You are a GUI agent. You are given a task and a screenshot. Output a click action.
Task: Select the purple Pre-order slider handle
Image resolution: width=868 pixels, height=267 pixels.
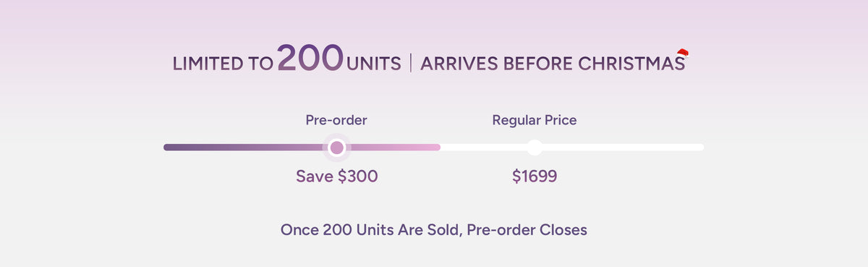tap(336, 148)
